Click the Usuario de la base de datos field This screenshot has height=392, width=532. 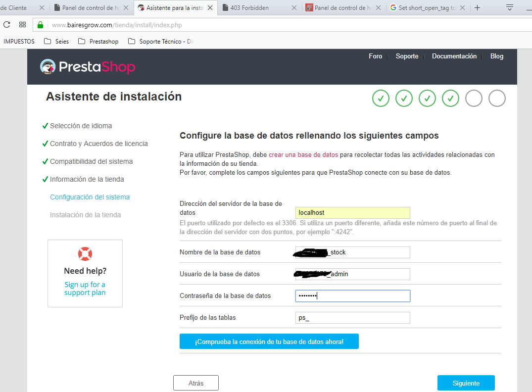tap(352, 274)
